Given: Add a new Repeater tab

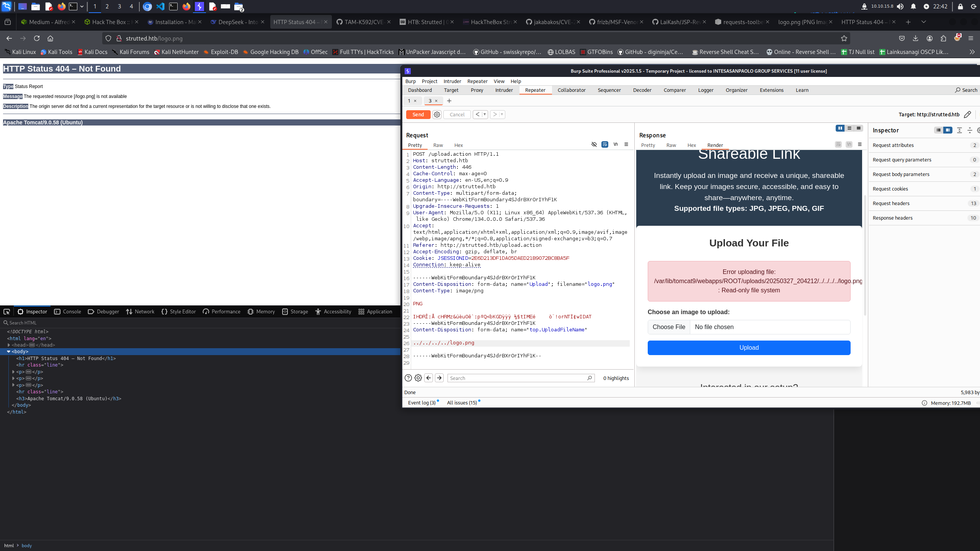Looking at the screenshot, I should coord(449,101).
